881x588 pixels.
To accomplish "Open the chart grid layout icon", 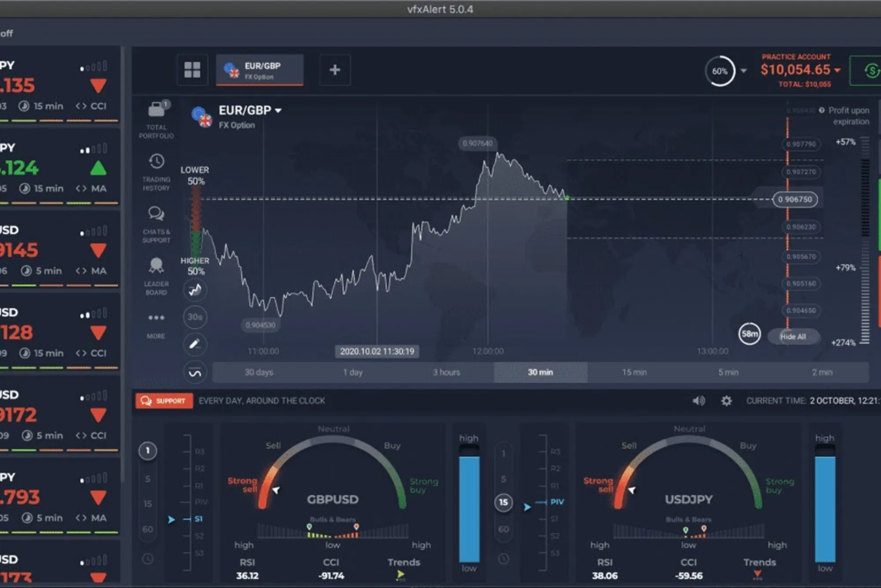I will (192, 70).
